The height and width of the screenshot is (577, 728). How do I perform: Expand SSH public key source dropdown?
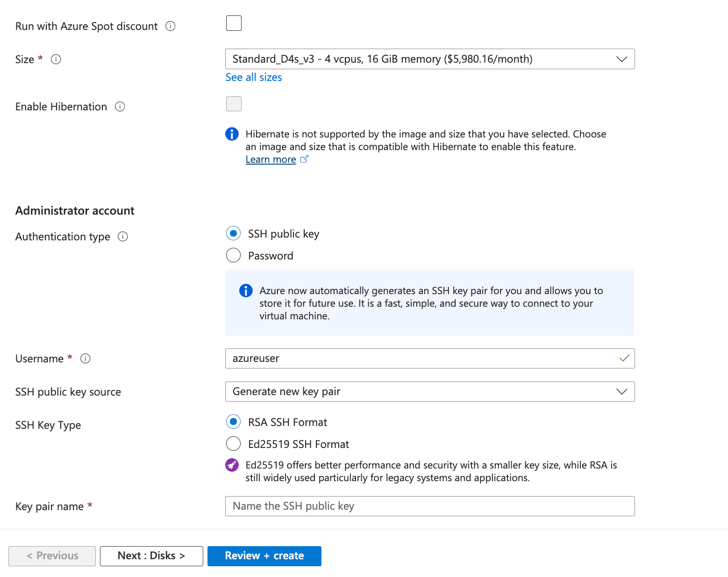[429, 392]
